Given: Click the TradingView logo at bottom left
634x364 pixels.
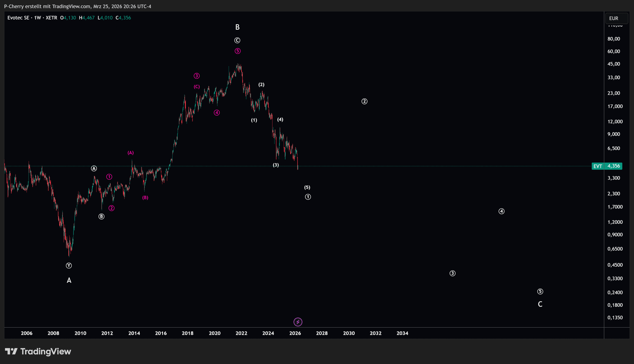Looking at the screenshot, I should (38, 351).
